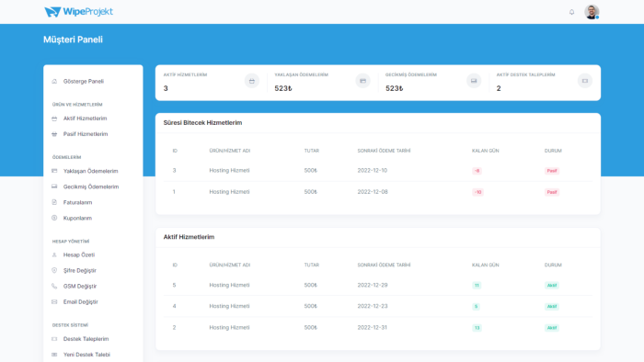Image resolution: width=644 pixels, height=362 pixels.
Task: Click the Süresi Bitecek Hizmetlerim heading
Action: pos(202,122)
